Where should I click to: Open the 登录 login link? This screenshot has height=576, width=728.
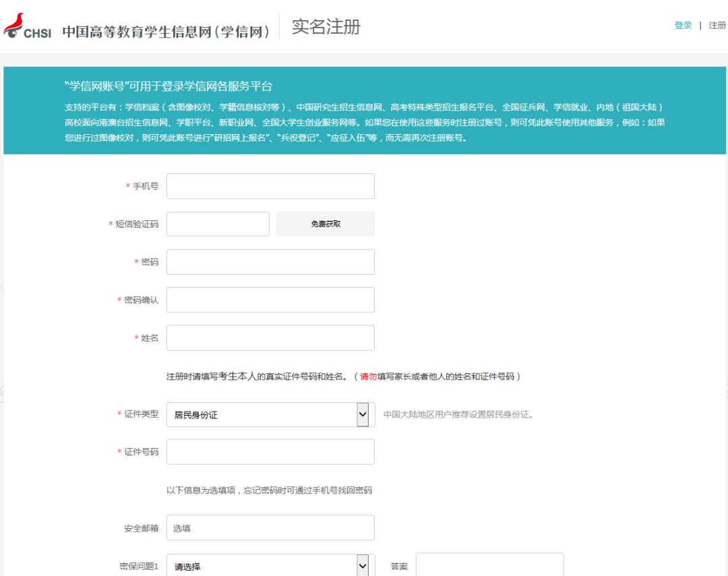(x=683, y=26)
